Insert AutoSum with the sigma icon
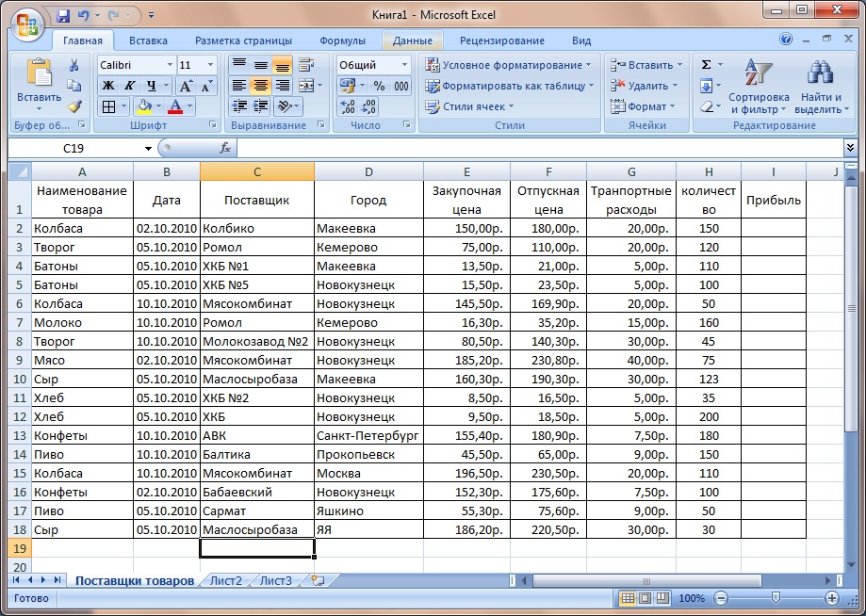 [706, 65]
